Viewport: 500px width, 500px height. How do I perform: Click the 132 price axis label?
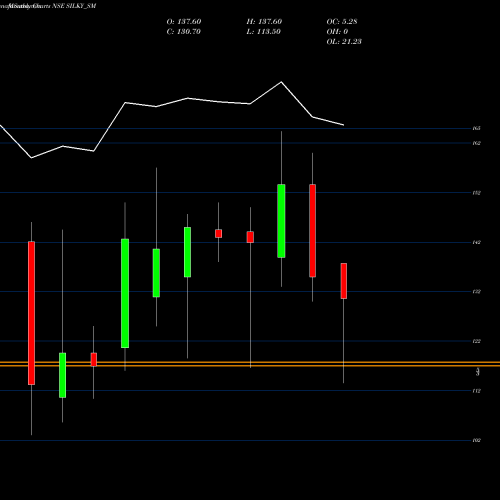click(x=477, y=292)
